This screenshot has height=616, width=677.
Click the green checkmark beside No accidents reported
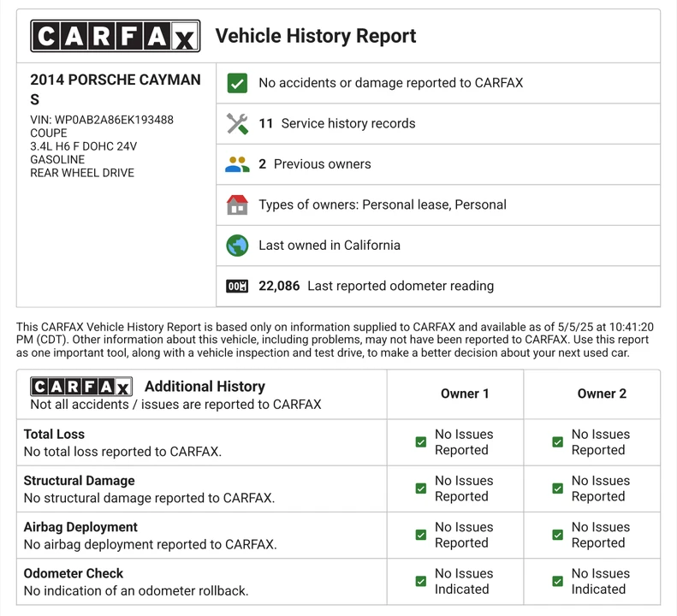tap(237, 83)
